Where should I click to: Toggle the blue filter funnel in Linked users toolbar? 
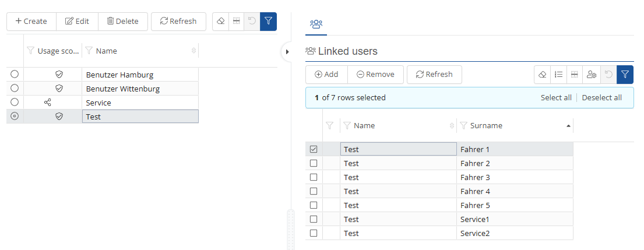click(x=625, y=75)
